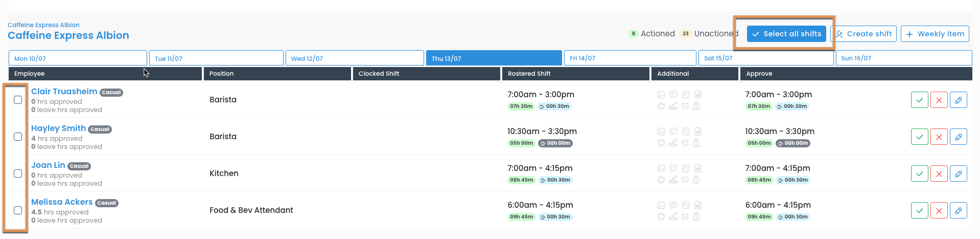Click the Create shift button

tap(865, 34)
